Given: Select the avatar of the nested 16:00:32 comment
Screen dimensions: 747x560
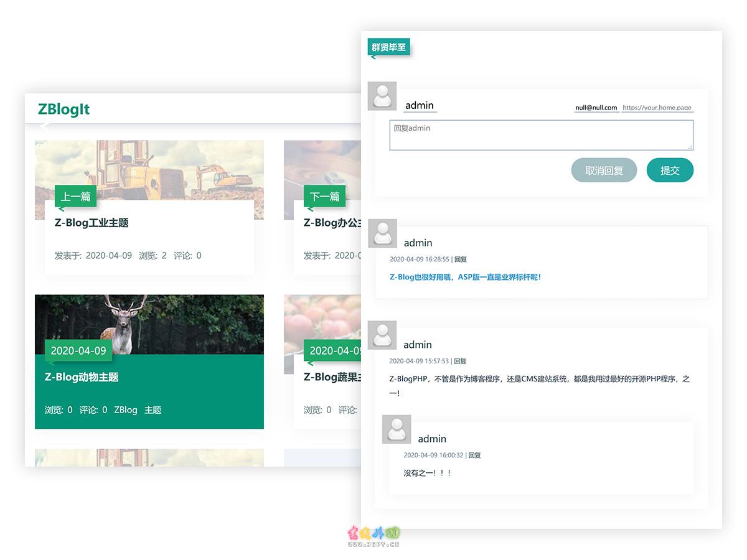Looking at the screenshot, I should click(x=397, y=429).
